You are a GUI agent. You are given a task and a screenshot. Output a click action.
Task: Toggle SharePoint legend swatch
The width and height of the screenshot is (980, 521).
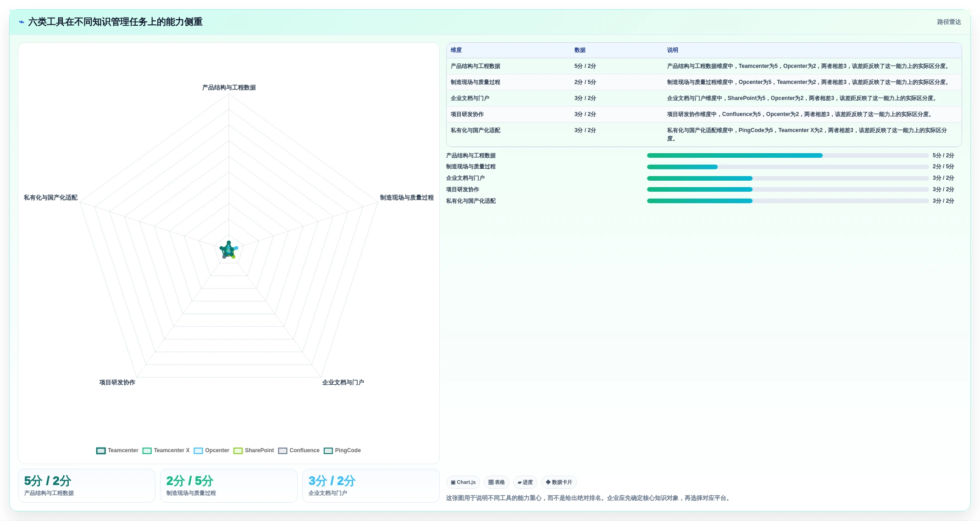click(x=238, y=451)
